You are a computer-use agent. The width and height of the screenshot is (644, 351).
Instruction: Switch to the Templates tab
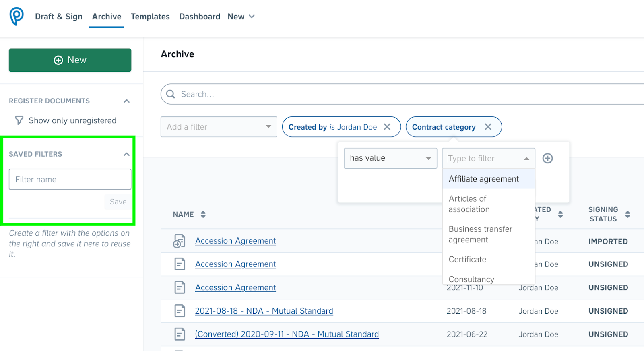[x=150, y=17]
